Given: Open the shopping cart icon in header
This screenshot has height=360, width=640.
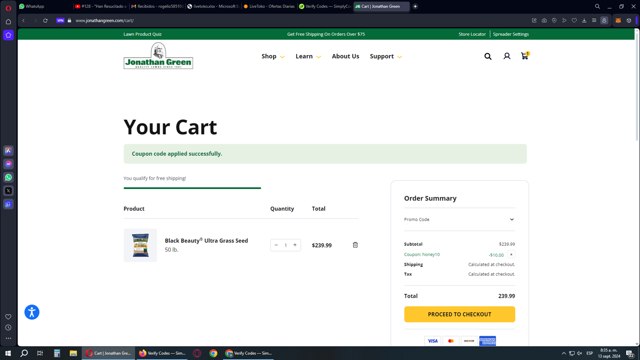Looking at the screenshot, I should pyautogui.click(x=525, y=56).
